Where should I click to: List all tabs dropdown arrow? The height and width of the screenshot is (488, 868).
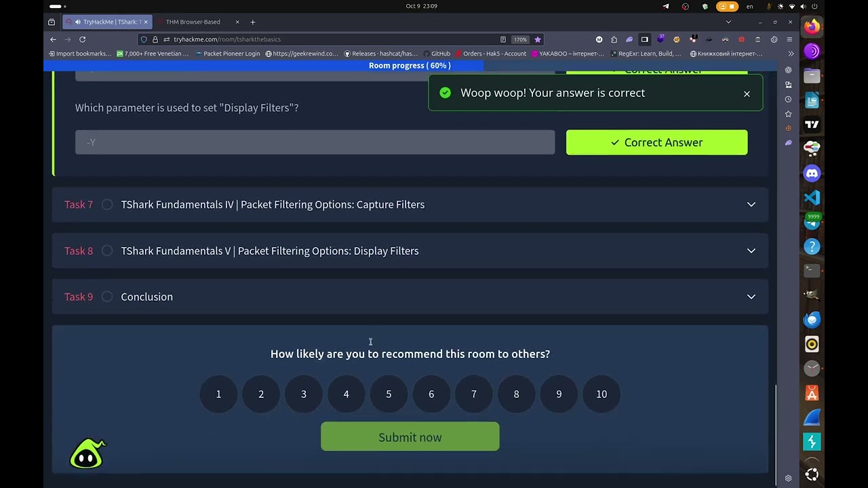point(728,22)
